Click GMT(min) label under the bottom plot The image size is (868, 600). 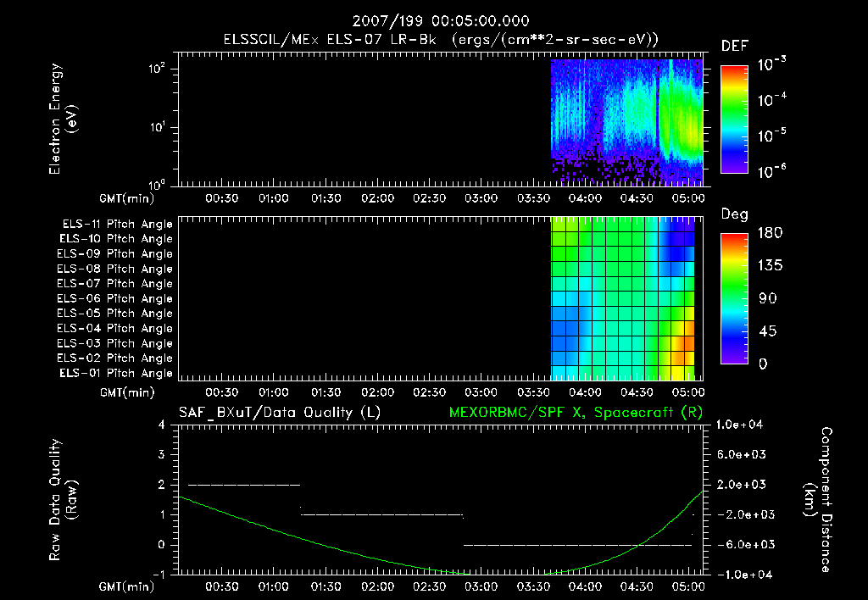tap(127, 586)
